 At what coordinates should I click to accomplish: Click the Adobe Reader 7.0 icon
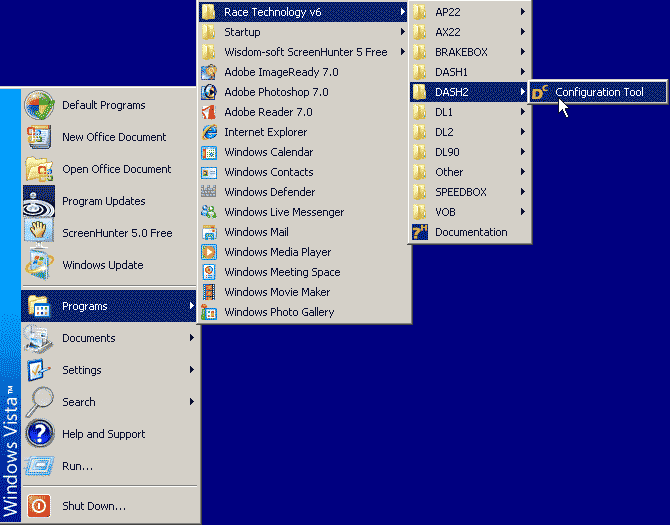pyautogui.click(x=209, y=112)
